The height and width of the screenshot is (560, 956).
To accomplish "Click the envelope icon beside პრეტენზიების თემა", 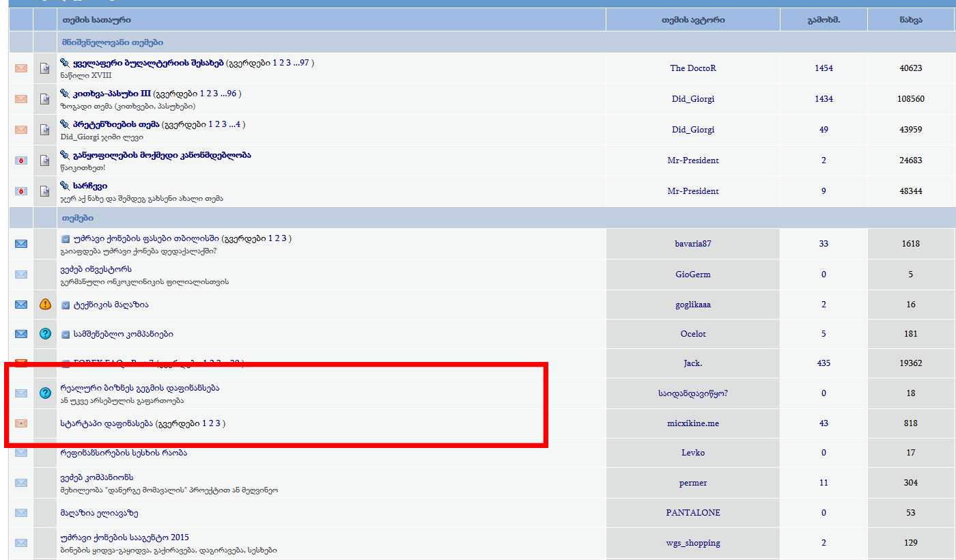I will coord(21,130).
